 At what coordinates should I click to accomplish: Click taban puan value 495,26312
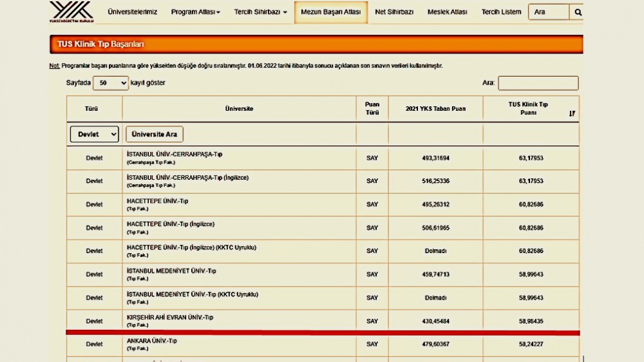pyautogui.click(x=435, y=205)
